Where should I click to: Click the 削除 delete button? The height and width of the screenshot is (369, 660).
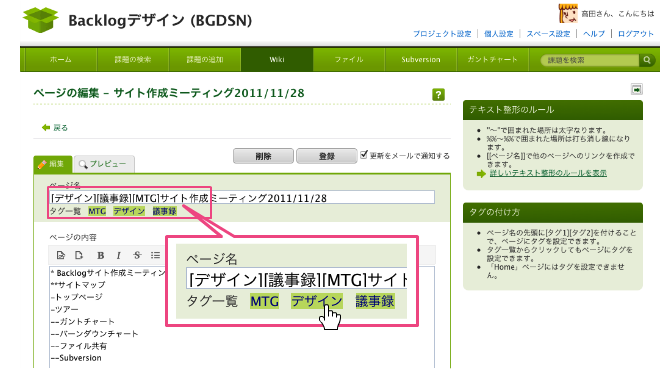click(263, 156)
